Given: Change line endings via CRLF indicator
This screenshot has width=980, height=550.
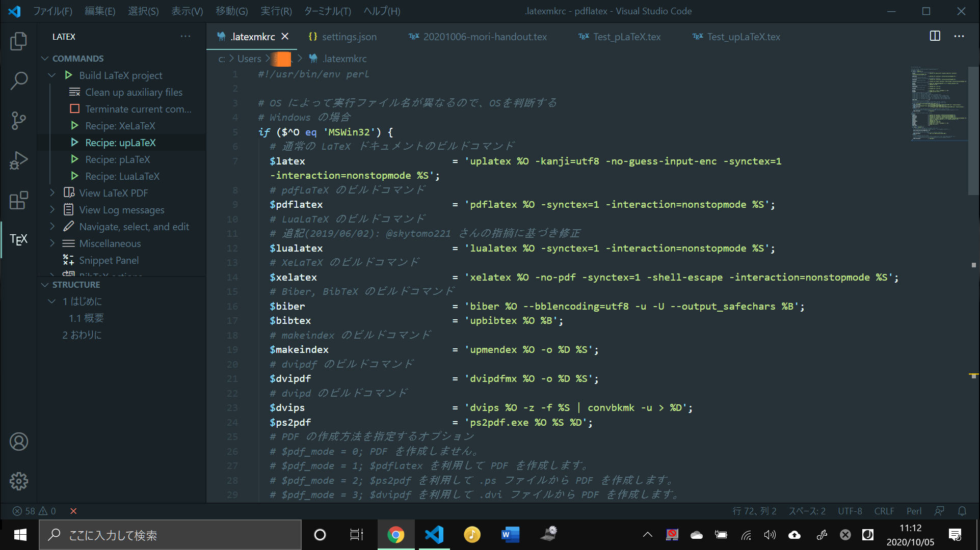Looking at the screenshot, I should (884, 511).
